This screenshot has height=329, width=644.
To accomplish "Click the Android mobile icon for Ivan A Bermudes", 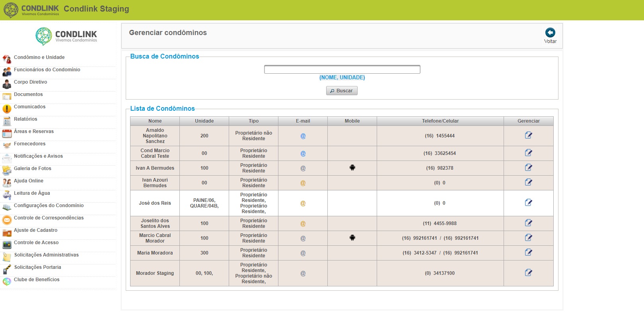I will coord(352,168).
